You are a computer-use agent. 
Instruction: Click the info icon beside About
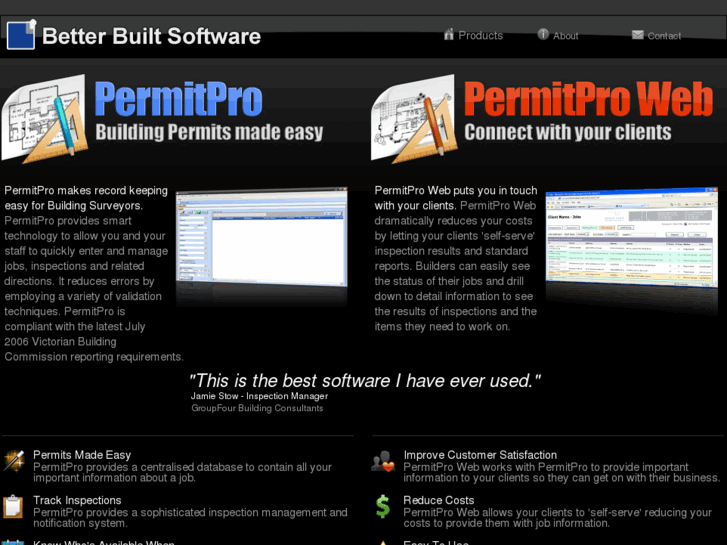(x=543, y=34)
